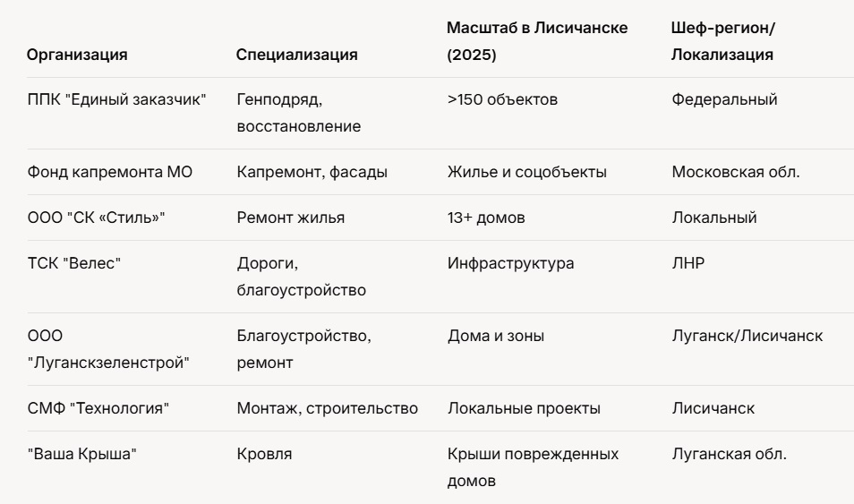Click the "Организация" column header
854x504 pixels.
coord(77,55)
